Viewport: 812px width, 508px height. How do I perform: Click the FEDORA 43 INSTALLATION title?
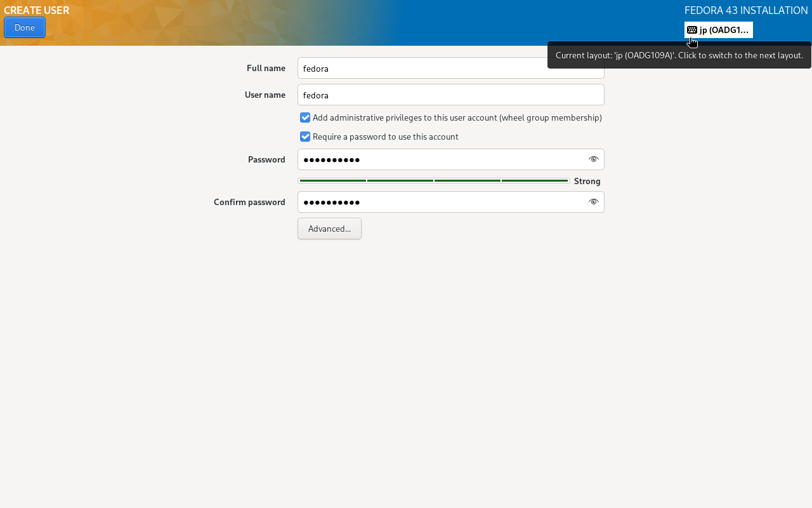coord(746,10)
